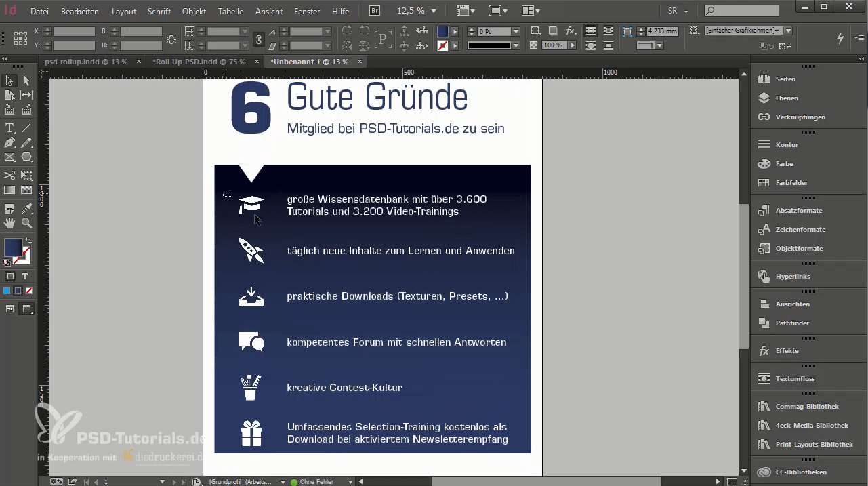Toggle formatting affects container button
Image resolution: width=868 pixels, height=486 pixels.
coord(10,277)
